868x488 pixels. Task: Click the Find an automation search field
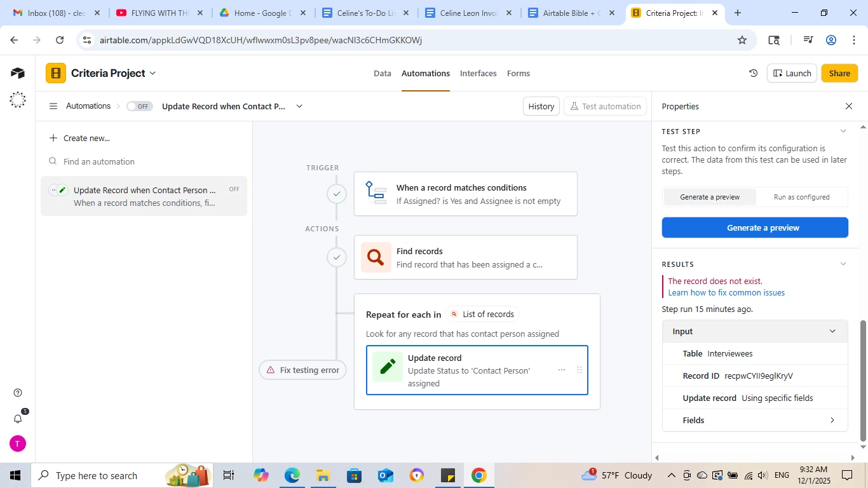pyautogui.click(x=144, y=161)
